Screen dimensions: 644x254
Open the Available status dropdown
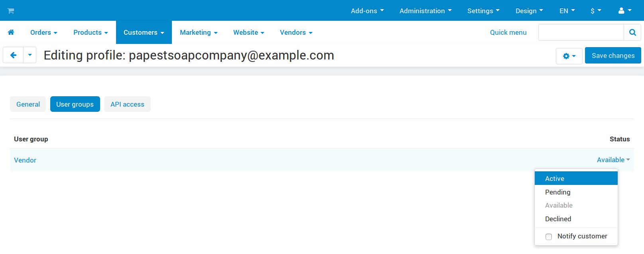613,160
